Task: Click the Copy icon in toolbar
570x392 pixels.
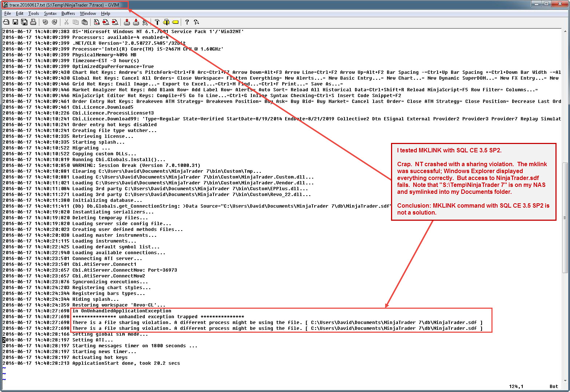Action: [x=75, y=22]
